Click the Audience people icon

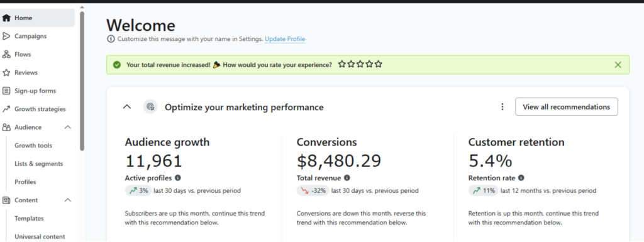[6, 127]
